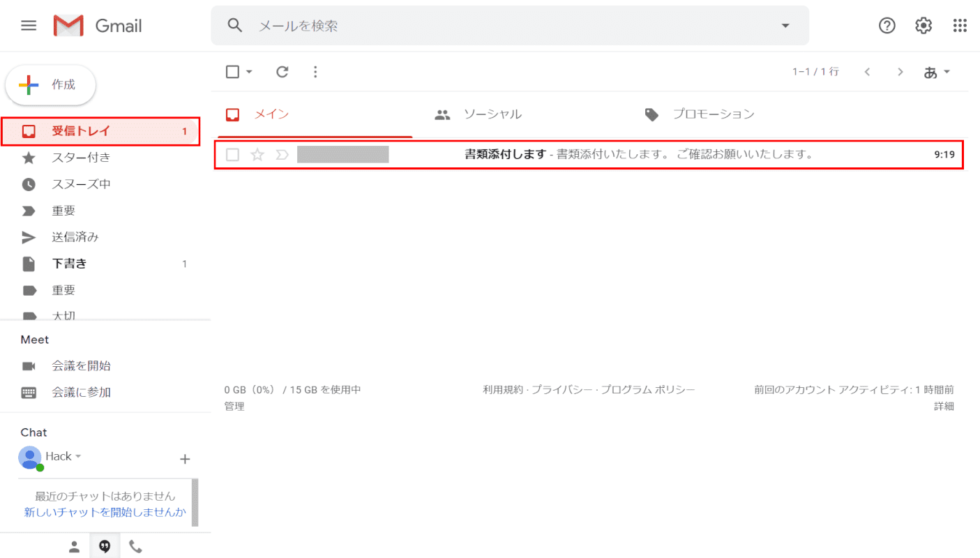Open the 受信トレイ folder
The image size is (980, 558).
(100, 131)
